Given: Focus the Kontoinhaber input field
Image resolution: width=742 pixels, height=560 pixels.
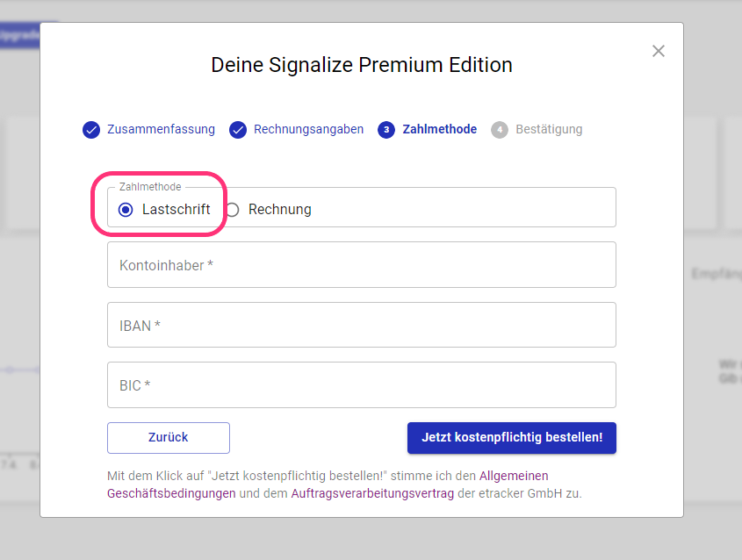Looking at the screenshot, I should 362,265.
